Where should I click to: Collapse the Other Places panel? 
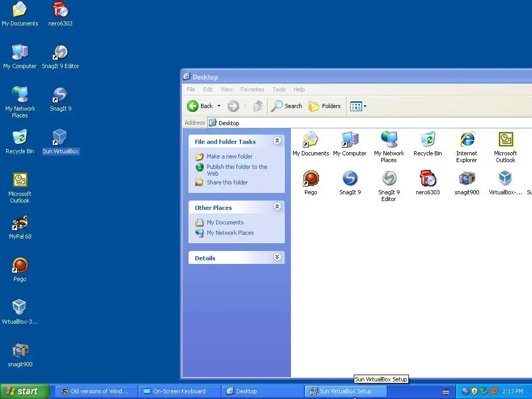[x=277, y=207]
